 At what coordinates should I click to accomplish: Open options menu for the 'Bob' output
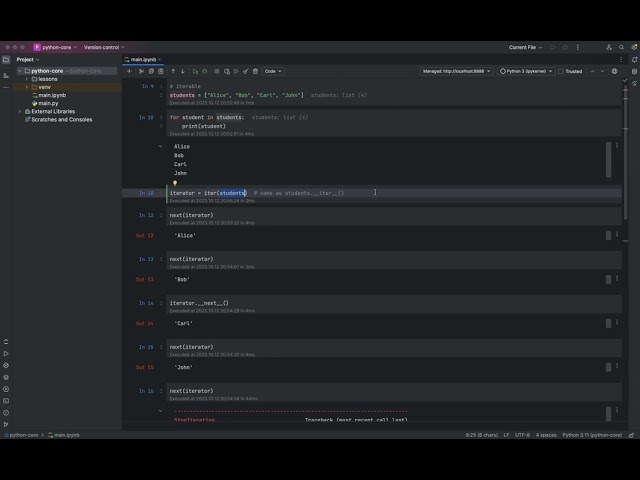pos(617,278)
